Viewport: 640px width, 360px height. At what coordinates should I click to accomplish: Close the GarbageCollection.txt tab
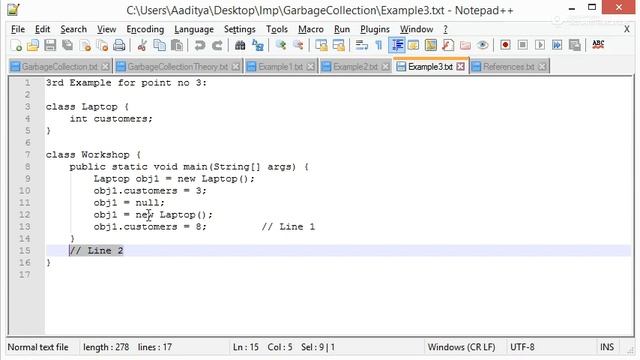(x=105, y=67)
